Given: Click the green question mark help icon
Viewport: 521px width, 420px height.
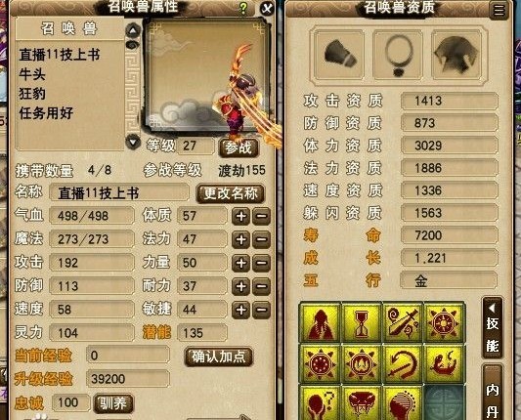Looking at the screenshot, I should (x=243, y=8).
